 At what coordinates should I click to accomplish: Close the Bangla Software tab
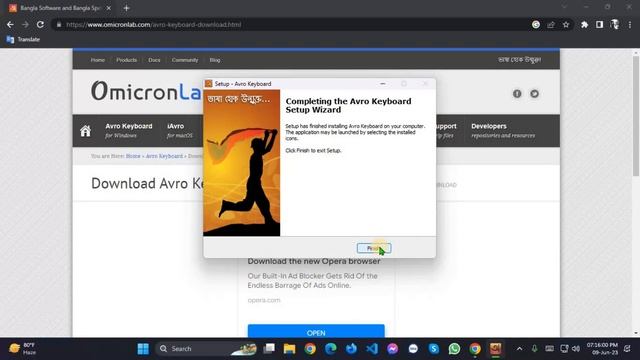tap(109, 8)
